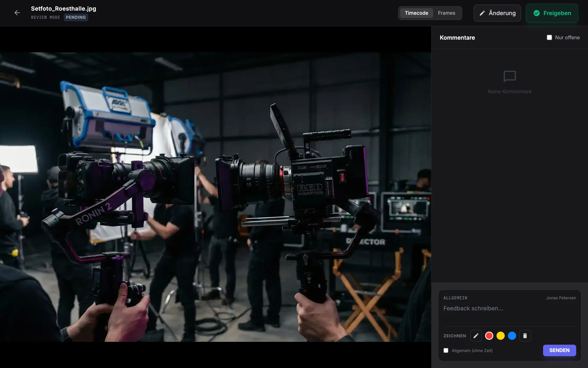The height and width of the screenshot is (368, 588).
Task: Click the PENDING status badge
Action: 76,17
